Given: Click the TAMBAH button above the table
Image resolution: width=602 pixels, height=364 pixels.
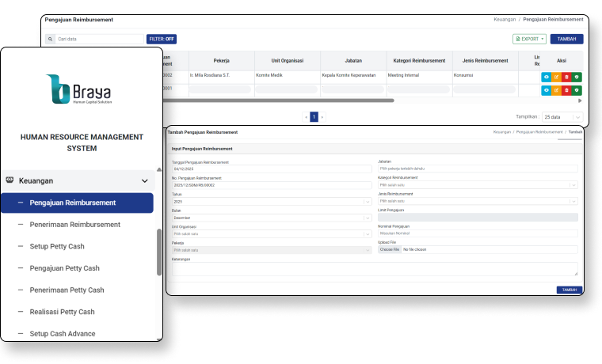Looking at the screenshot, I should [x=566, y=39].
